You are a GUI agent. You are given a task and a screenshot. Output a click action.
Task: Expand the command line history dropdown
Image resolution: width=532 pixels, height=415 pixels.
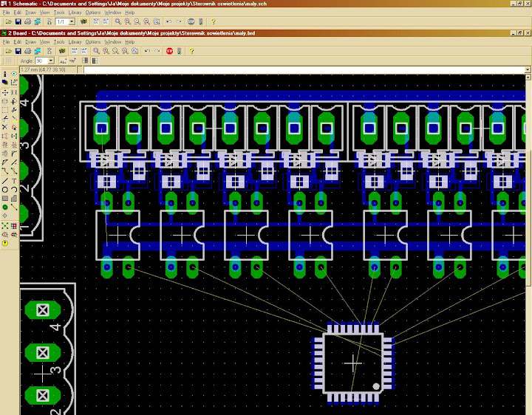click(x=528, y=70)
